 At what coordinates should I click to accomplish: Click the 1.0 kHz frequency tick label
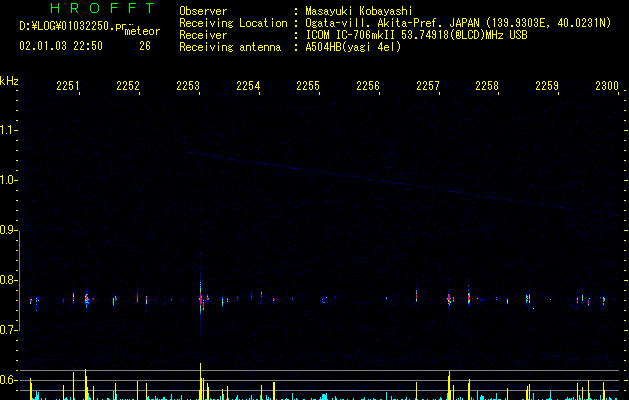[8, 180]
